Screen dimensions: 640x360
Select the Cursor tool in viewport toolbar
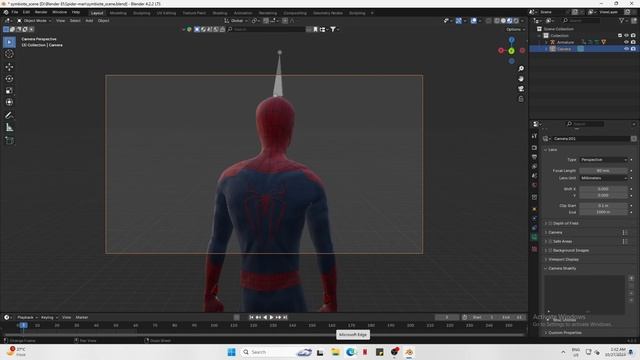coord(9,54)
